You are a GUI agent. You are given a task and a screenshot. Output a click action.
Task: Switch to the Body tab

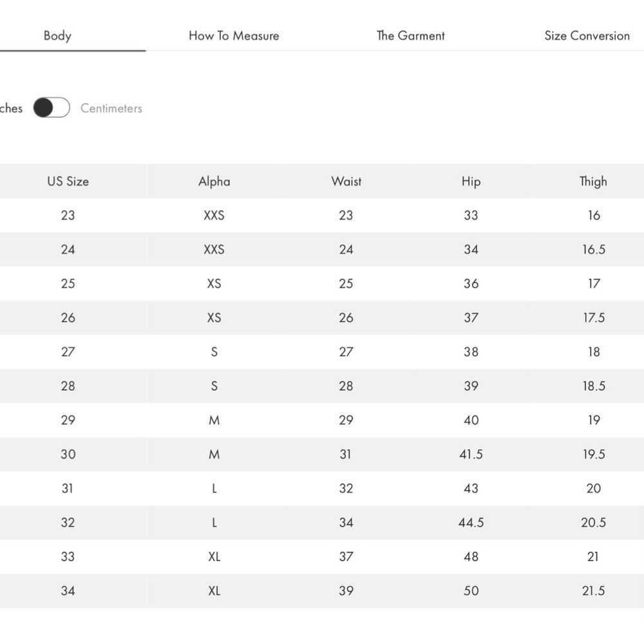[57, 35]
